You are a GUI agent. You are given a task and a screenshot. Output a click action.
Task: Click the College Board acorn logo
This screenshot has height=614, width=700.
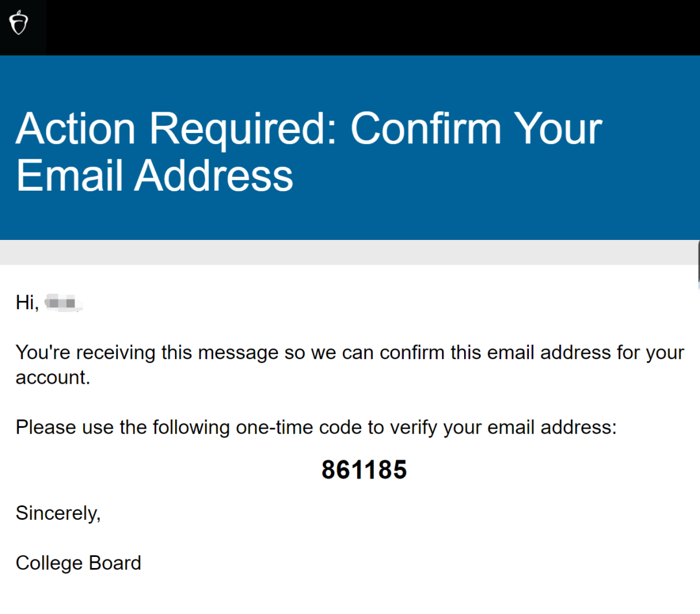[19, 24]
